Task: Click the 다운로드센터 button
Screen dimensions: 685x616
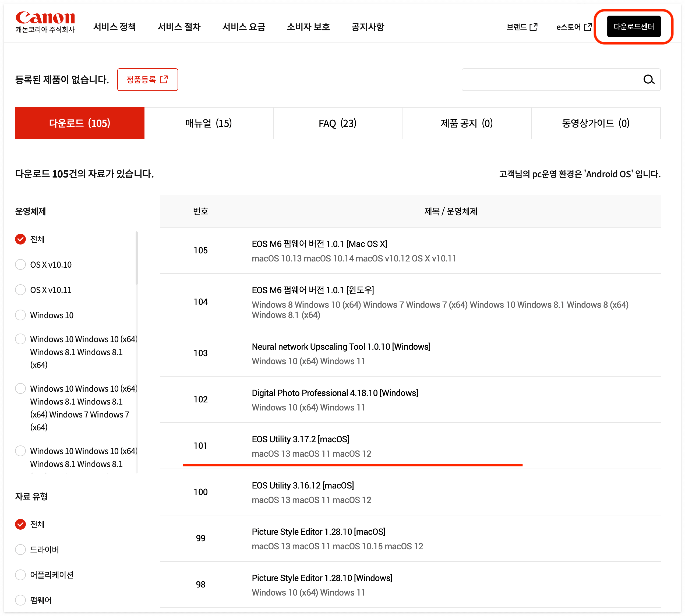Action: tap(633, 26)
